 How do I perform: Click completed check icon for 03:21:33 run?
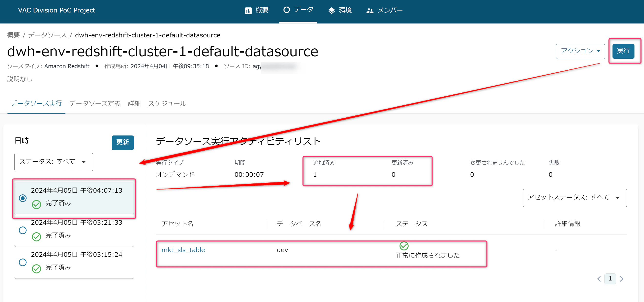click(x=36, y=236)
